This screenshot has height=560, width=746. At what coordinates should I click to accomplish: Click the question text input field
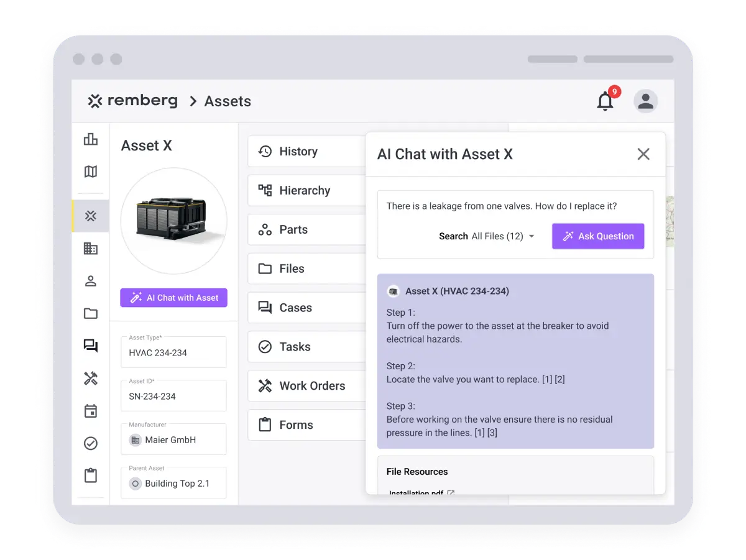pyautogui.click(x=502, y=206)
